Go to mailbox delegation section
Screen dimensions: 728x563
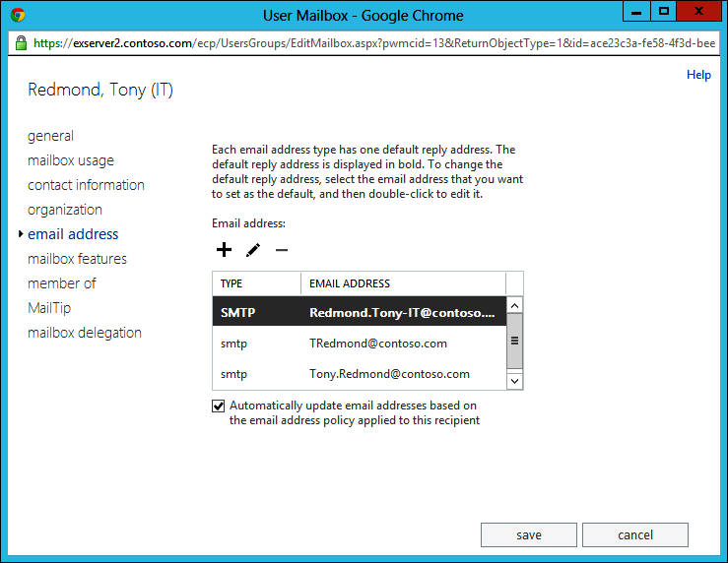click(x=85, y=333)
